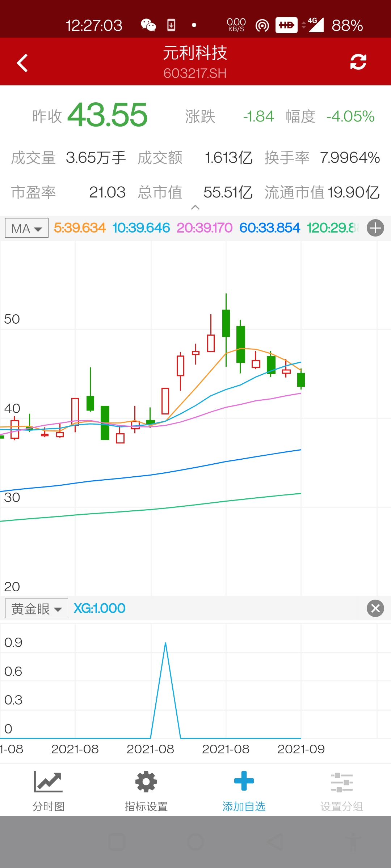Tap the WeChat notification icon in status bar
Image resolution: width=391 pixels, height=868 pixels.
[x=148, y=25]
